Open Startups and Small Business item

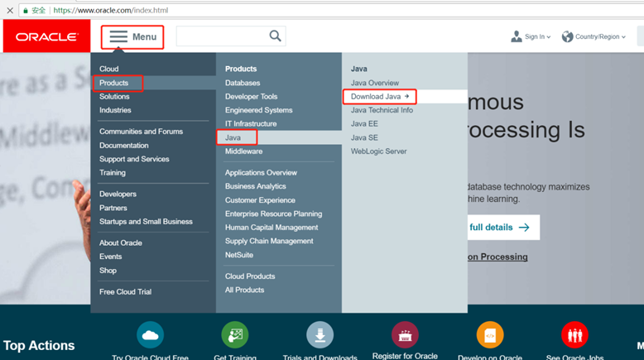coord(146,222)
